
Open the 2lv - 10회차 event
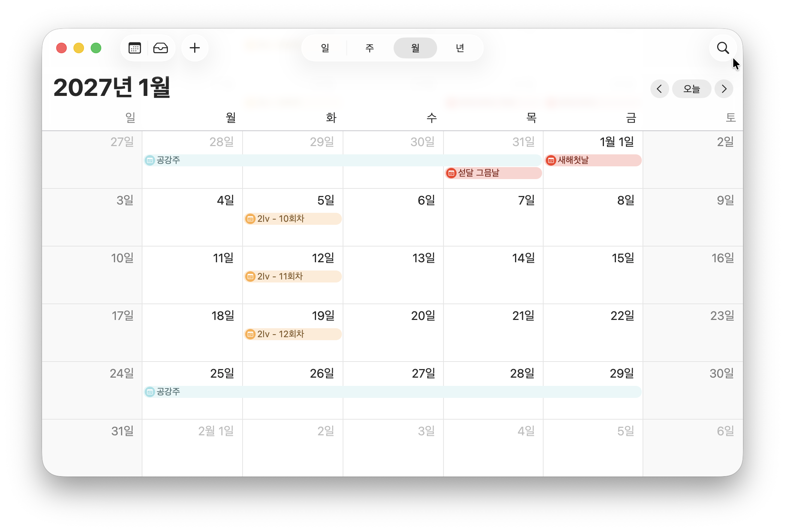coord(293,219)
